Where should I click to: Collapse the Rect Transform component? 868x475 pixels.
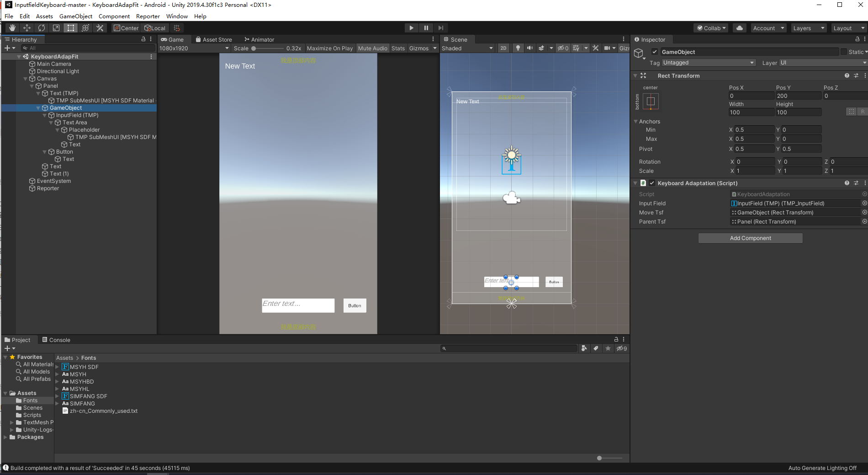click(x=635, y=75)
